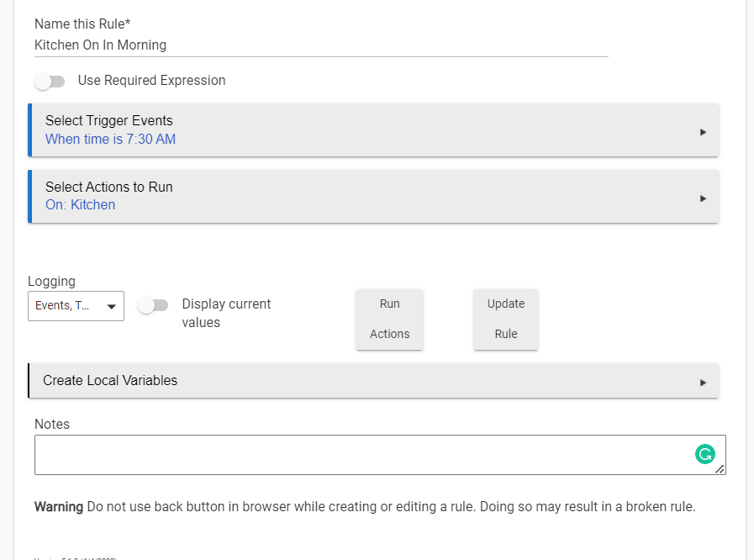This screenshot has width=754, height=560.
Task: Click the 'Logging' label
Action: click(x=51, y=282)
